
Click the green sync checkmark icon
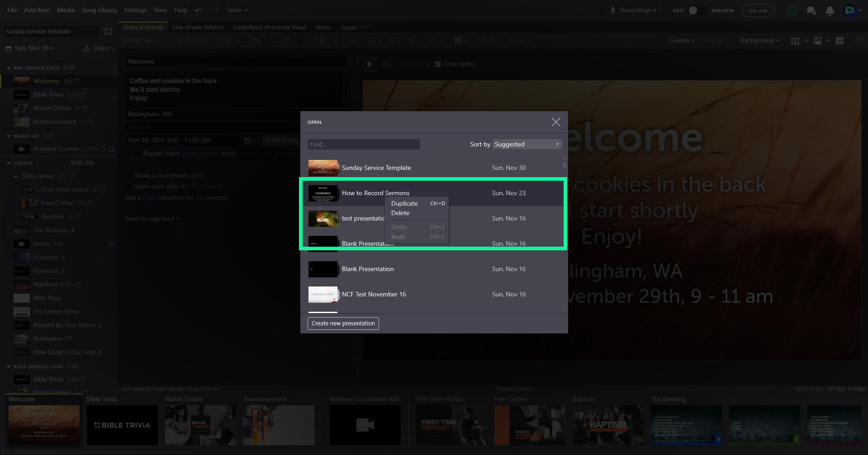pyautogui.click(x=792, y=10)
